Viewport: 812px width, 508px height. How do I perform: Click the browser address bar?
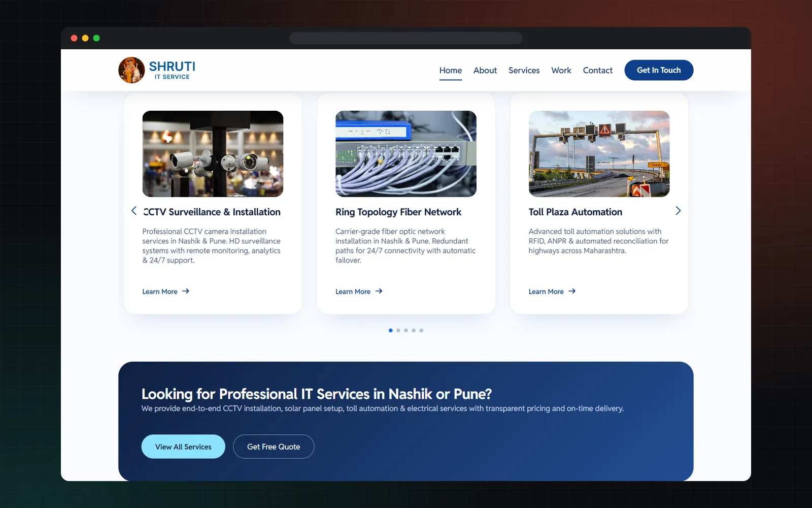click(x=406, y=38)
